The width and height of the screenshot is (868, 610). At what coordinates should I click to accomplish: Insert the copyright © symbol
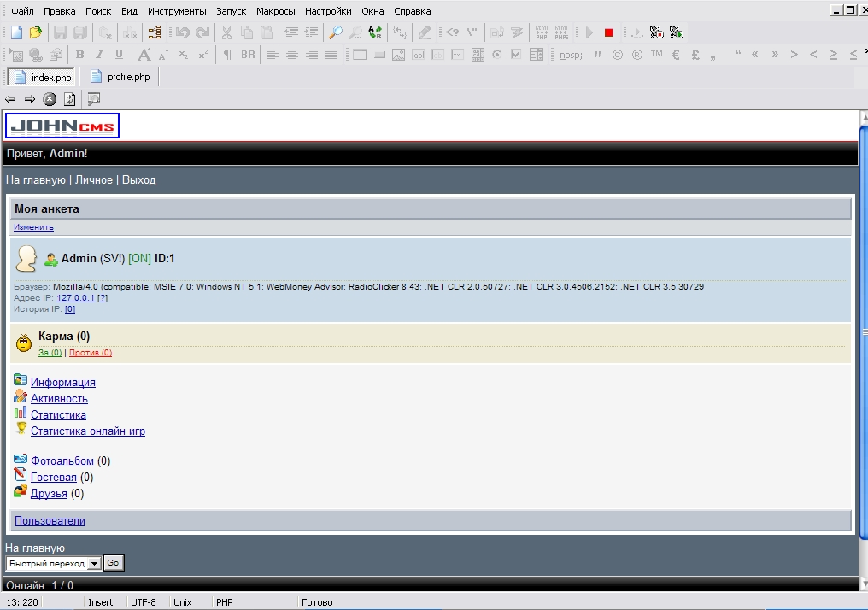pyautogui.click(x=617, y=55)
